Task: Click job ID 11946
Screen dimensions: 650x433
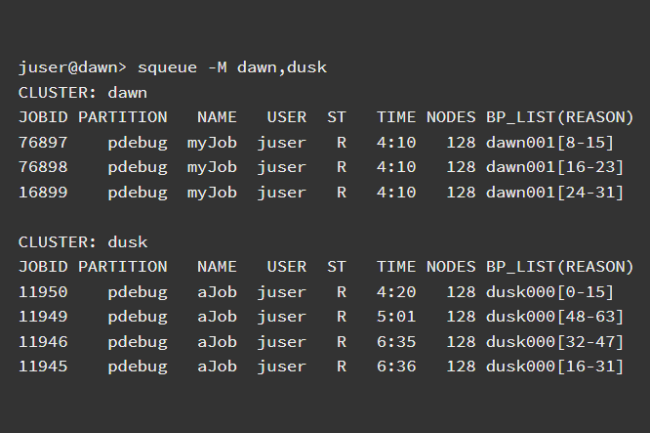Action: pyautogui.click(x=42, y=342)
